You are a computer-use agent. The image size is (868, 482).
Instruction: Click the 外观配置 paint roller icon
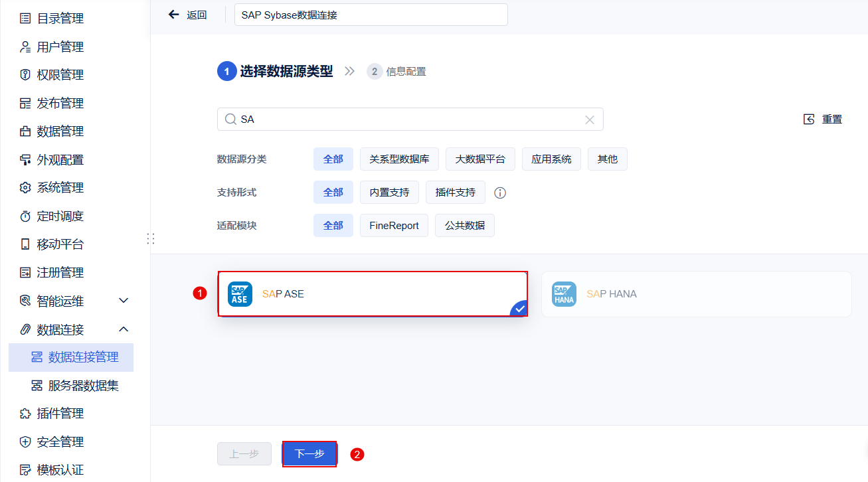click(25, 160)
